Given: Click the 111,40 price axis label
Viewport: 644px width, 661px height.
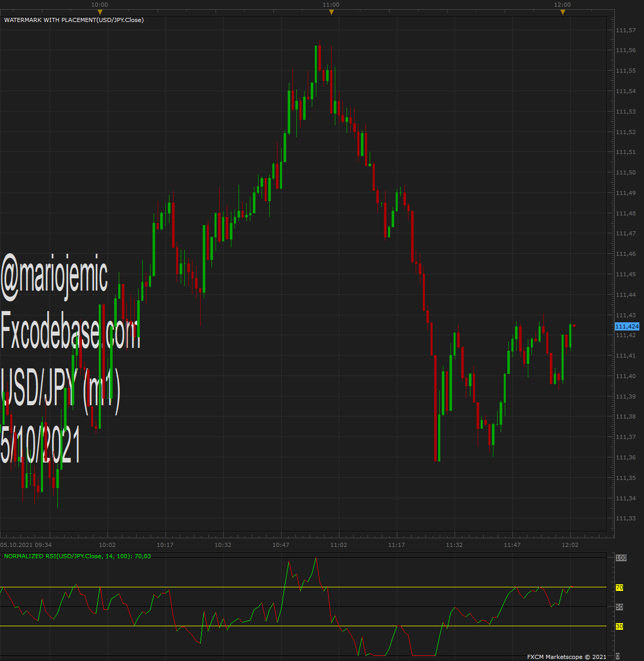Looking at the screenshot, I should pos(626,376).
